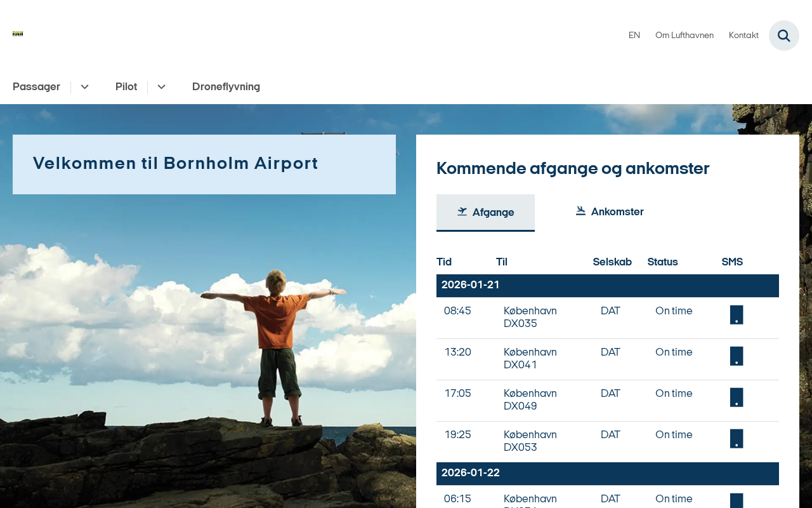Click SMS phone icon for 06:15 flight
Image resolution: width=812 pixels, height=508 pixels.
click(737, 501)
